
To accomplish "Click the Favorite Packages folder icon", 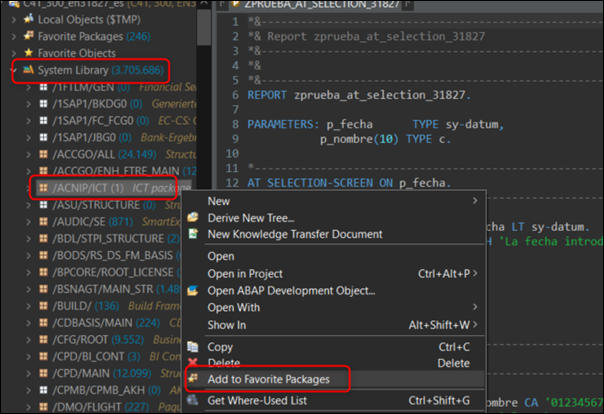I will coord(29,36).
